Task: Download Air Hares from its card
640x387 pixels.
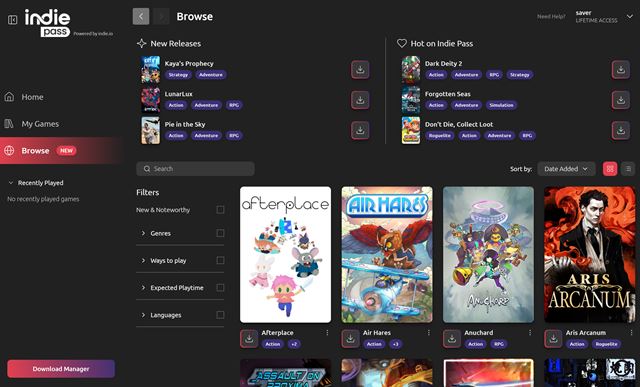Action: [350, 338]
